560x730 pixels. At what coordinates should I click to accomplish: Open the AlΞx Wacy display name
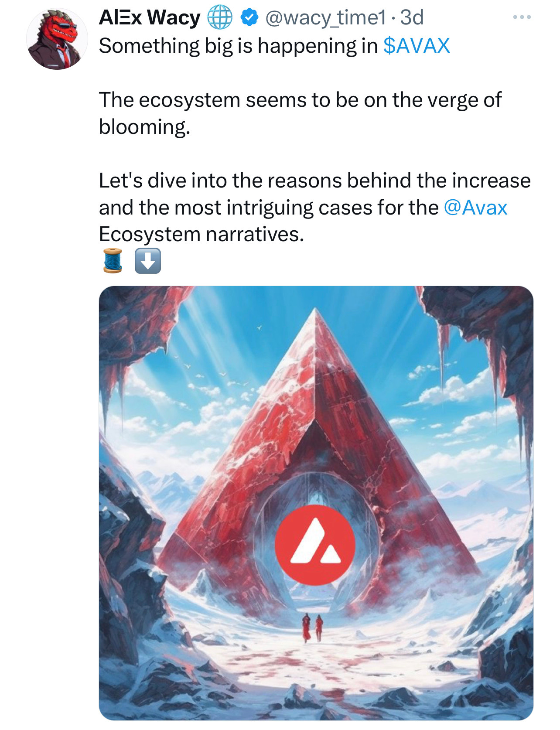150,18
